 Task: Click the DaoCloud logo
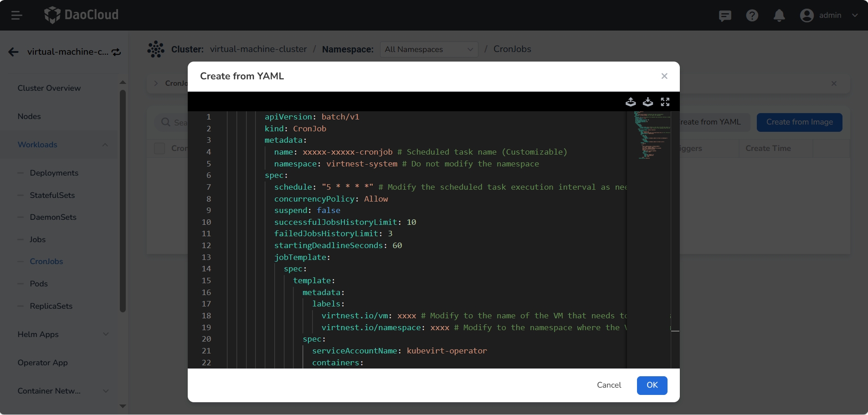click(x=81, y=15)
